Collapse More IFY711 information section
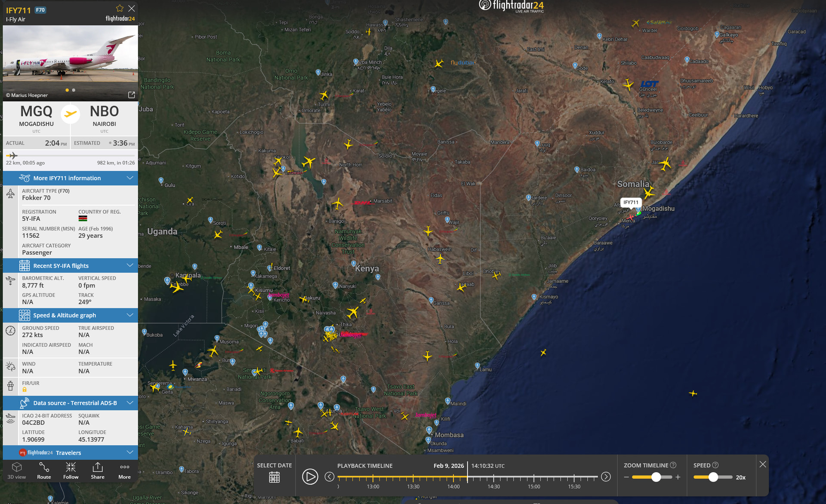This screenshot has height=504, width=826. pos(130,178)
